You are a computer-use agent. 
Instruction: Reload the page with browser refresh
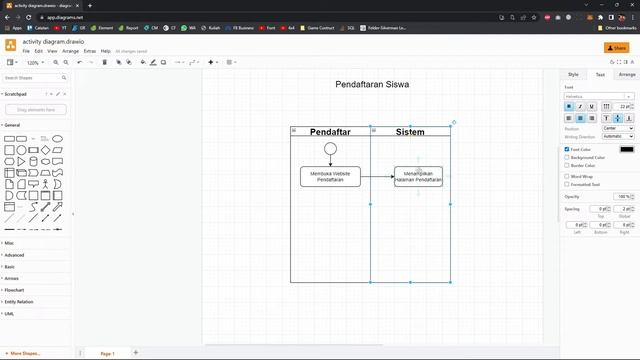point(29,18)
